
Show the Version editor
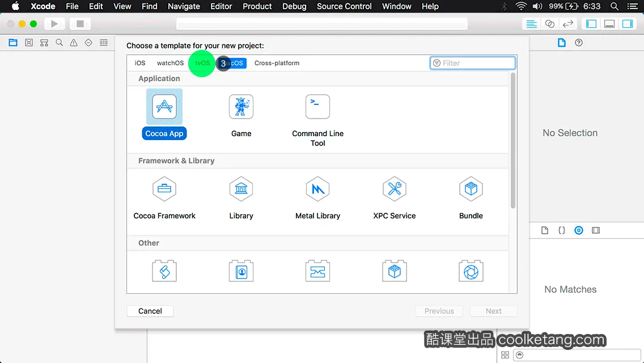point(567,24)
